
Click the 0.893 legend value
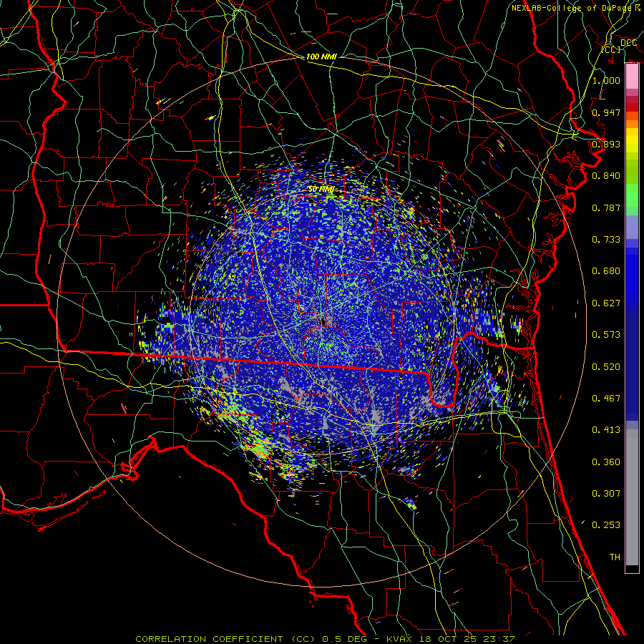[x=606, y=144]
